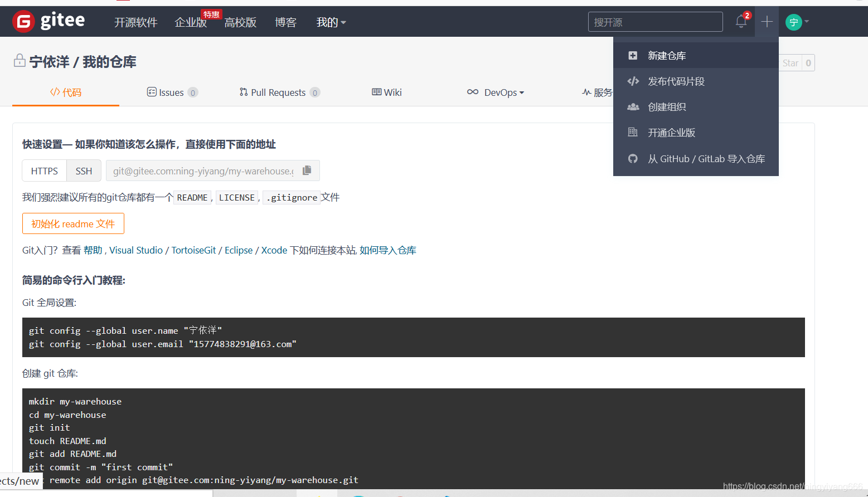Click the 宁依洋 owner link

[49, 62]
